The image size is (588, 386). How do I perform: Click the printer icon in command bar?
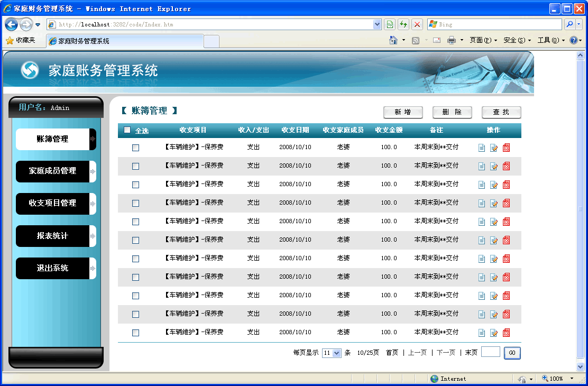coord(452,40)
